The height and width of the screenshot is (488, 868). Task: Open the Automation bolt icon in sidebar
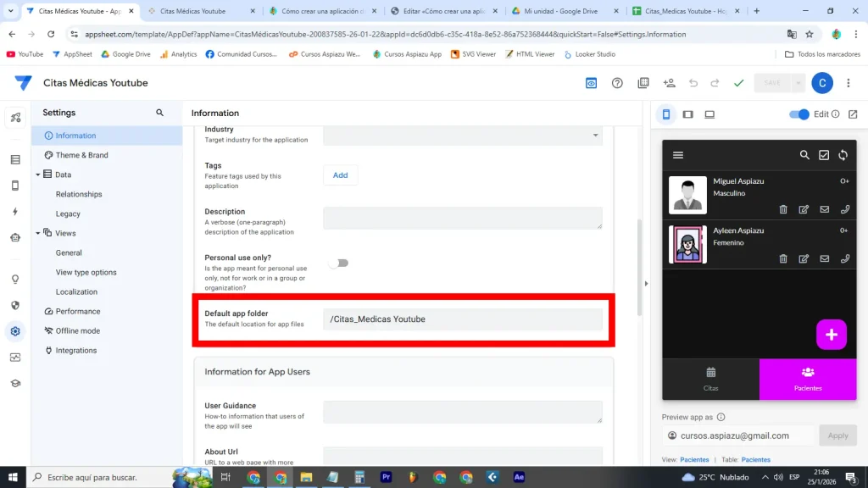tap(15, 212)
